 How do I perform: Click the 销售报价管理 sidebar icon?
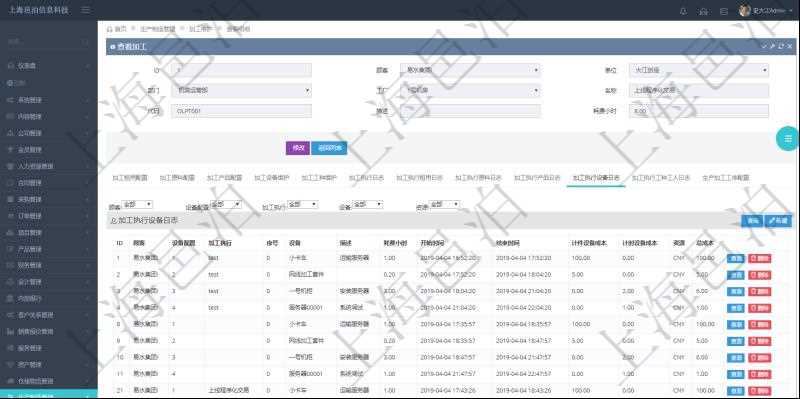pos(11,332)
